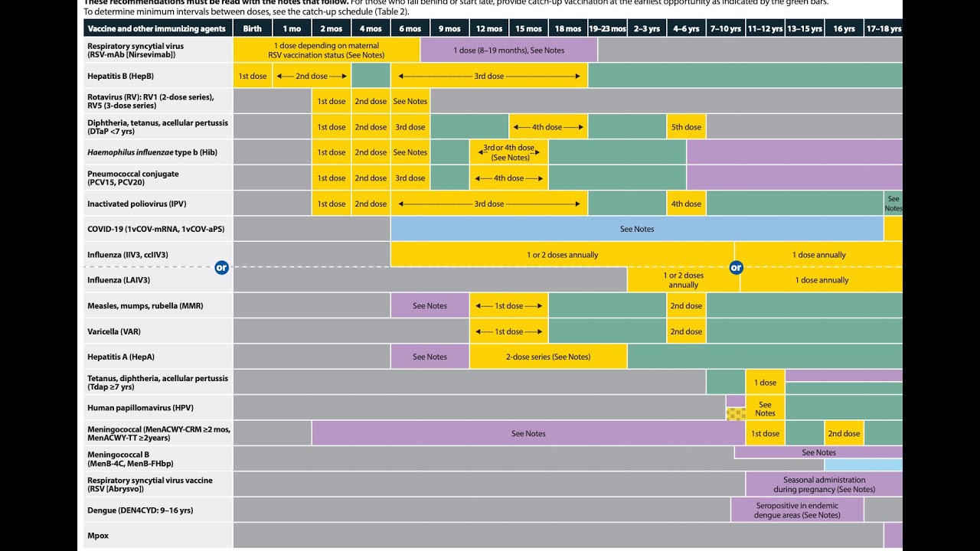Viewport: 980px width, 551px height.
Task: Click the Hepatitis B '3rd dose' bar
Action: pyautogui.click(x=489, y=76)
